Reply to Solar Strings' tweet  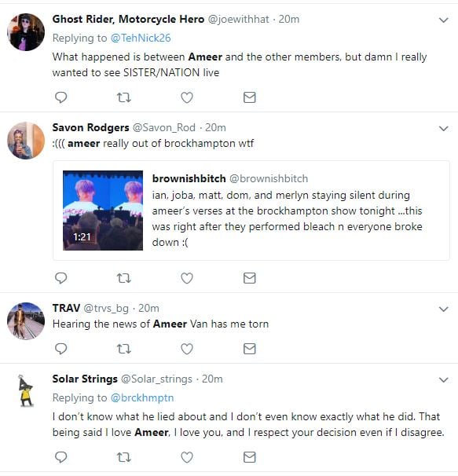(x=60, y=457)
